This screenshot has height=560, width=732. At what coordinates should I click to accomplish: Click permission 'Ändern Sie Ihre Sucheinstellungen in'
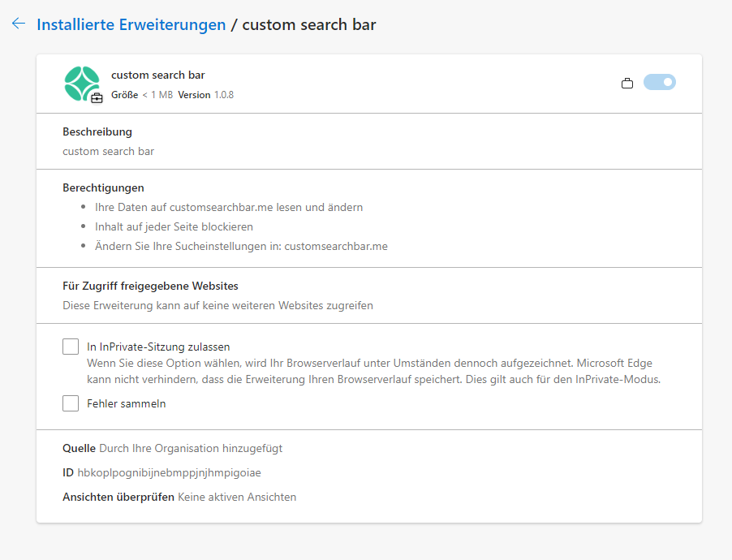click(x=241, y=246)
